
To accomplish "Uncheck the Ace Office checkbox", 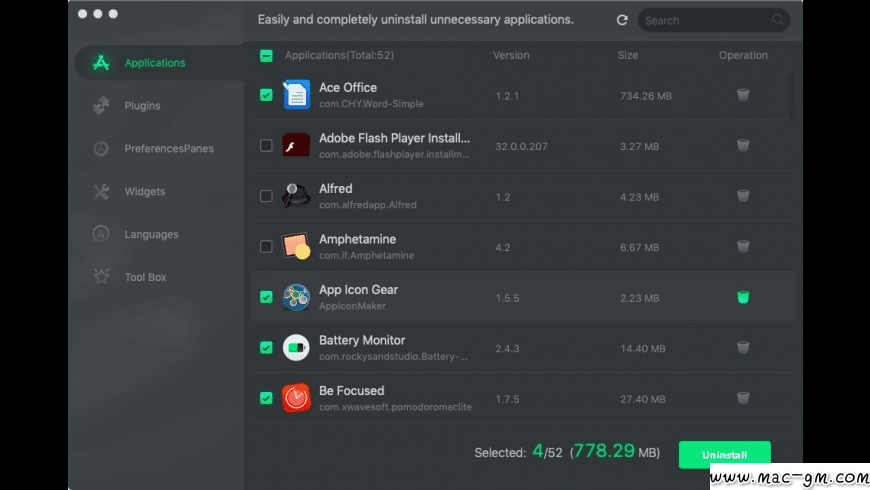I will [266, 95].
